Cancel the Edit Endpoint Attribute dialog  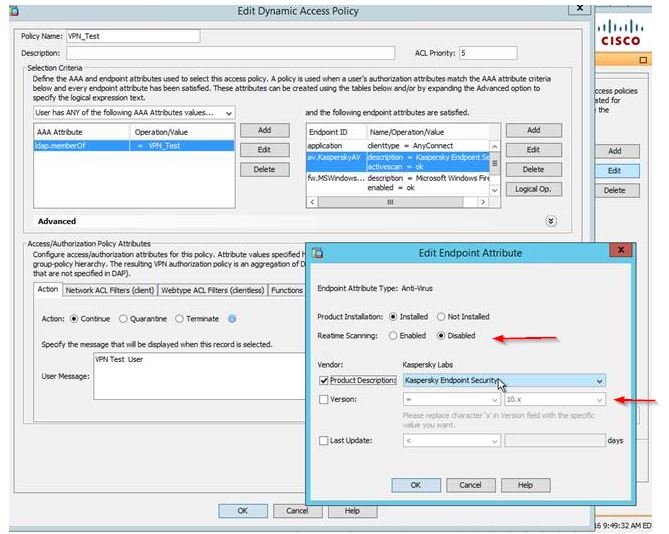[x=471, y=485]
